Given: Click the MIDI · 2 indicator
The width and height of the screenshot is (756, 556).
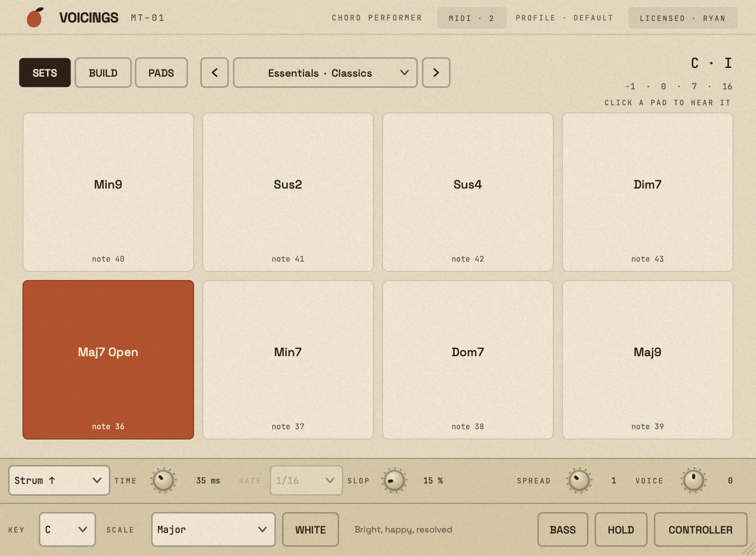Looking at the screenshot, I should (x=472, y=18).
